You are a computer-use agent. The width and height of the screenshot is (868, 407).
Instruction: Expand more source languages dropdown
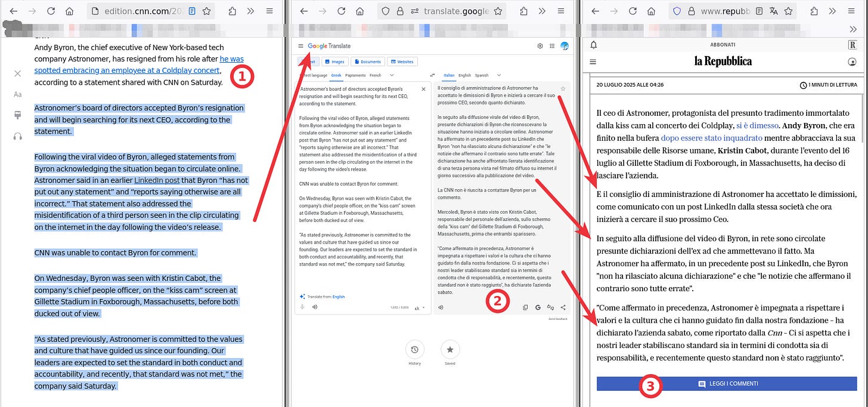pyautogui.click(x=392, y=75)
